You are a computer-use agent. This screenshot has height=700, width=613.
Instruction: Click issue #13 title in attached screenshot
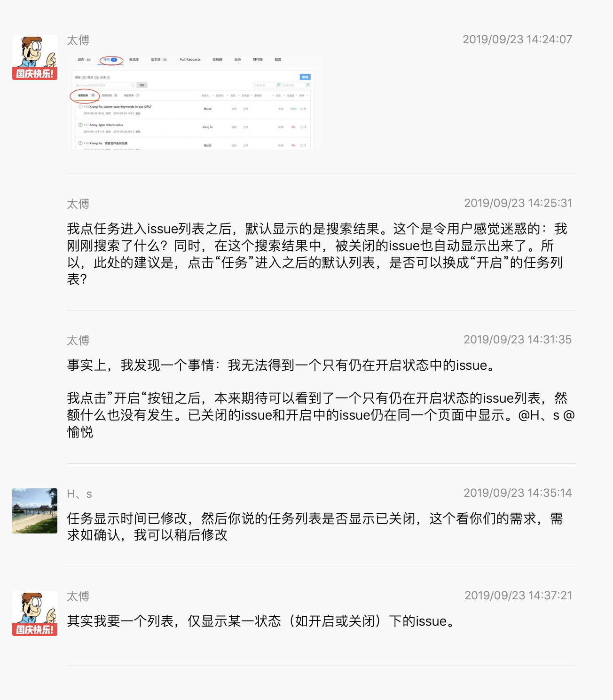118,107
